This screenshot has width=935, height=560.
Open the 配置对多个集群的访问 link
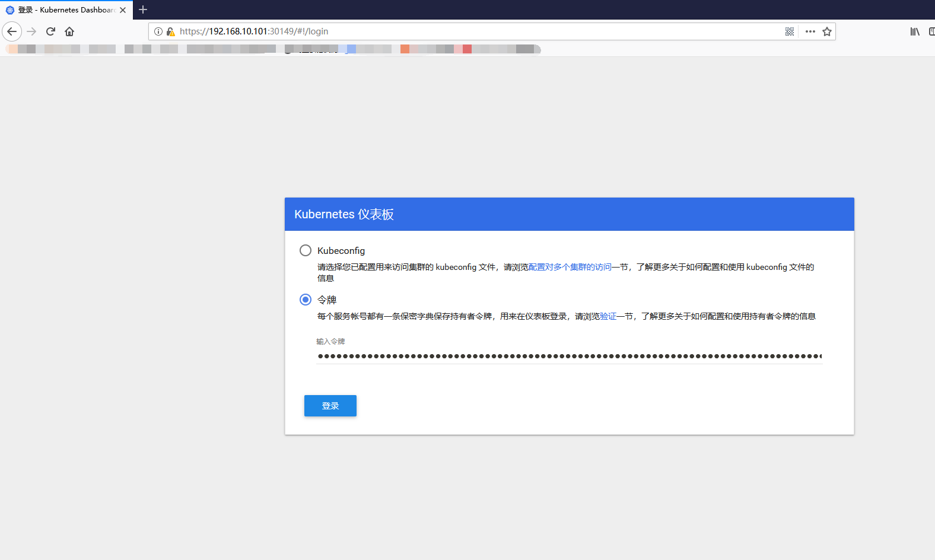570,267
